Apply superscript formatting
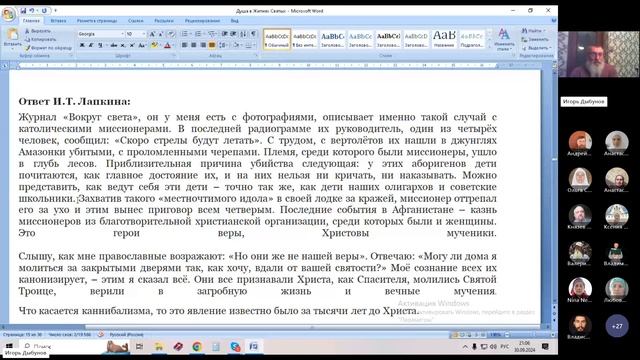The image size is (640, 360). 131,45
